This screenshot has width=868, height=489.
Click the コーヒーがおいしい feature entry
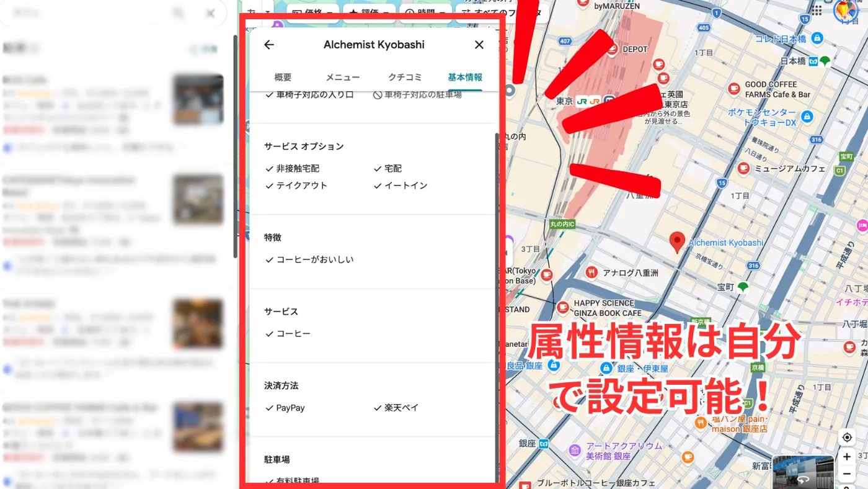click(x=309, y=259)
